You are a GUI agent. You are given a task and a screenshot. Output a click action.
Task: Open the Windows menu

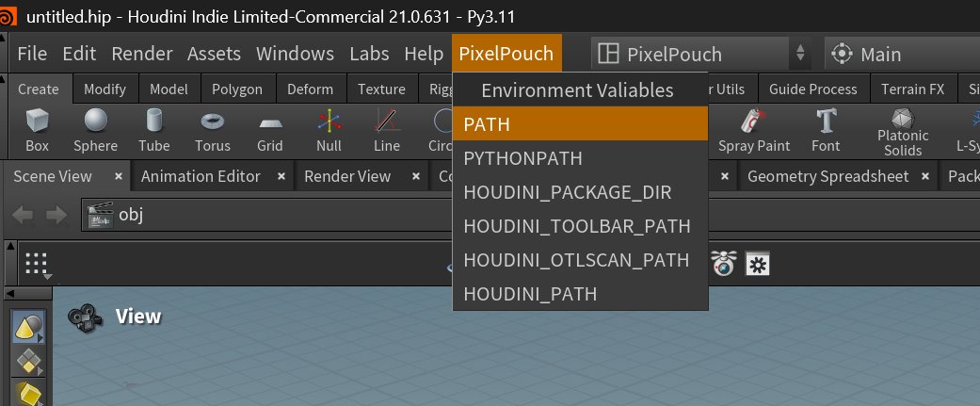click(x=295, y=54)
